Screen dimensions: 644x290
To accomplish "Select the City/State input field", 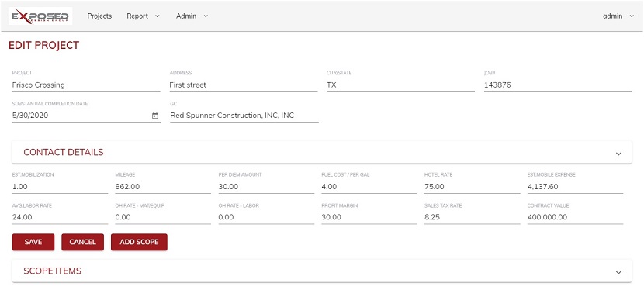I will point(400,85).
